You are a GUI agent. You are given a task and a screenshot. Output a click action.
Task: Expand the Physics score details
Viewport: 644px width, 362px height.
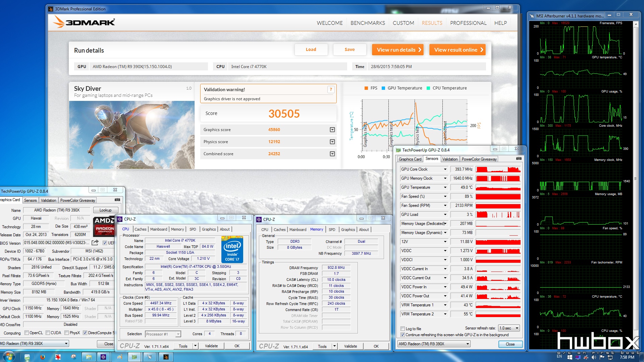(332, 142)
